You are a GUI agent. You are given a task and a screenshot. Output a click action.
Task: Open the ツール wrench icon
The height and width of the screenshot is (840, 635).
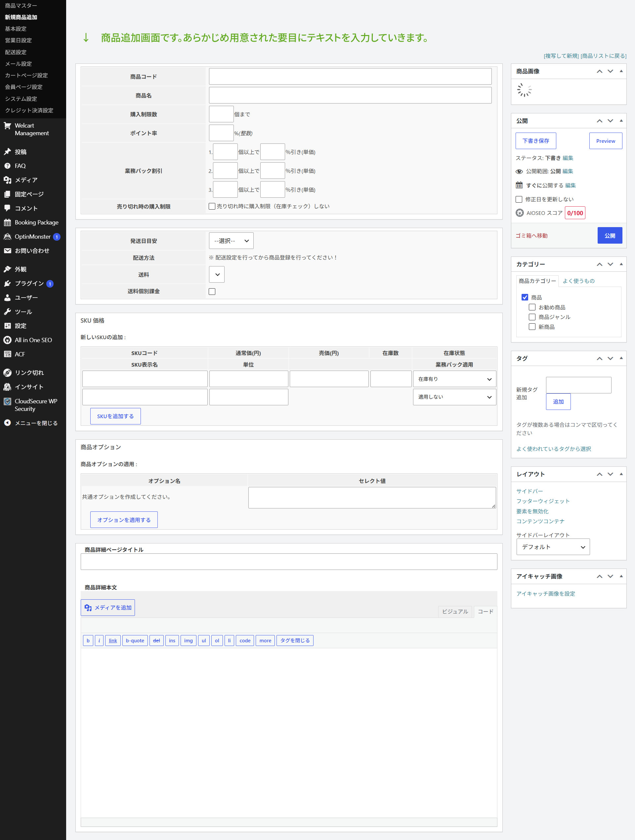coord(7,312)
